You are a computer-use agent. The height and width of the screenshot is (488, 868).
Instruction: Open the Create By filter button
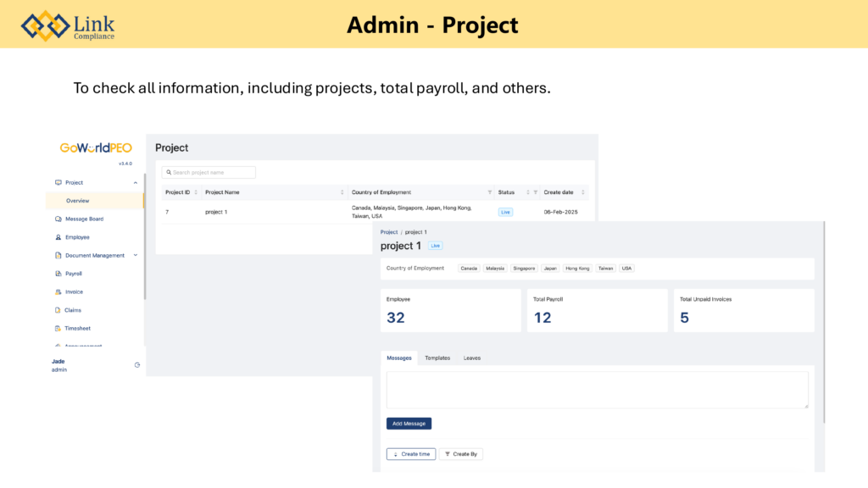460,454
